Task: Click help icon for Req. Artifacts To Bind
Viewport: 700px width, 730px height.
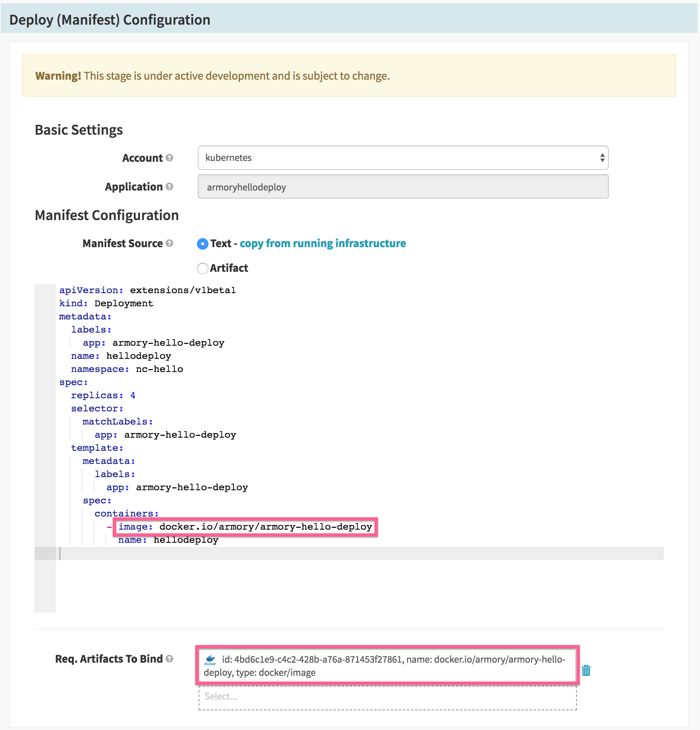Action: pyautogui.click(x=169, y=659)
